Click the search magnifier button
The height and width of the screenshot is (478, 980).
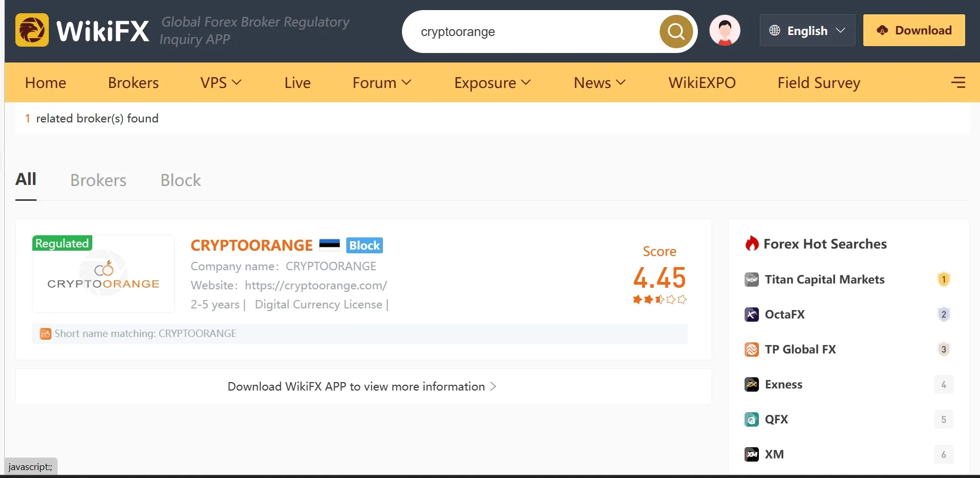[x=676, y=31]
